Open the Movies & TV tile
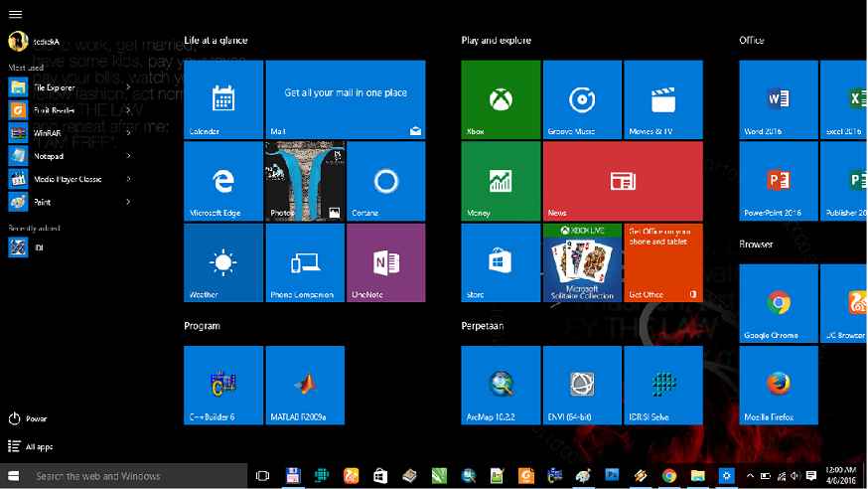This screenshot has height=489, width=868. point(663,99)
